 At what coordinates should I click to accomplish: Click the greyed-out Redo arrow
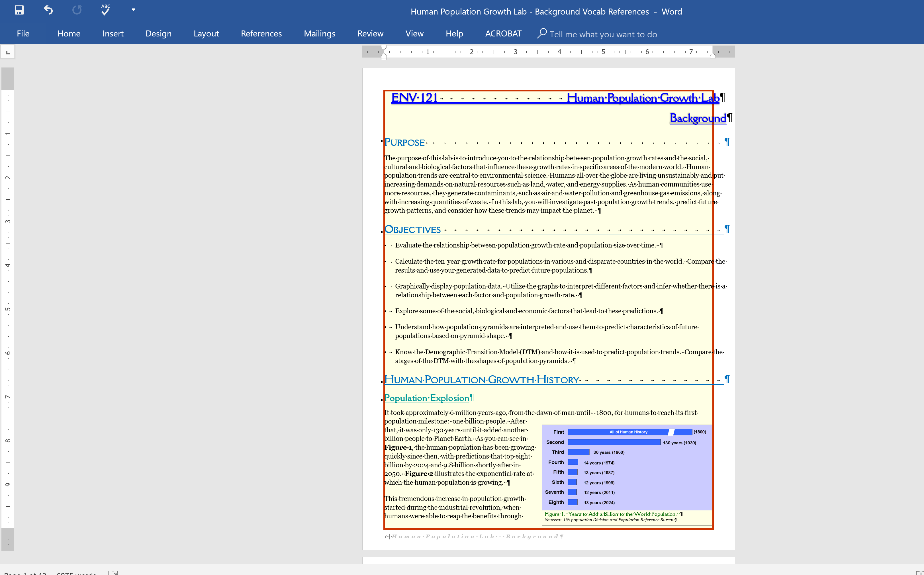(77, 10)
